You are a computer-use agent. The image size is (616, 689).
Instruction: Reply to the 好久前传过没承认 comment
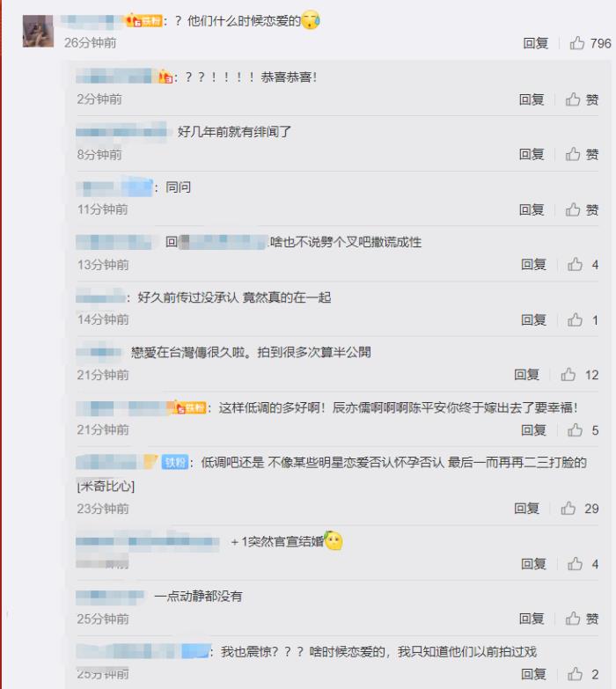tap(533, 320)
